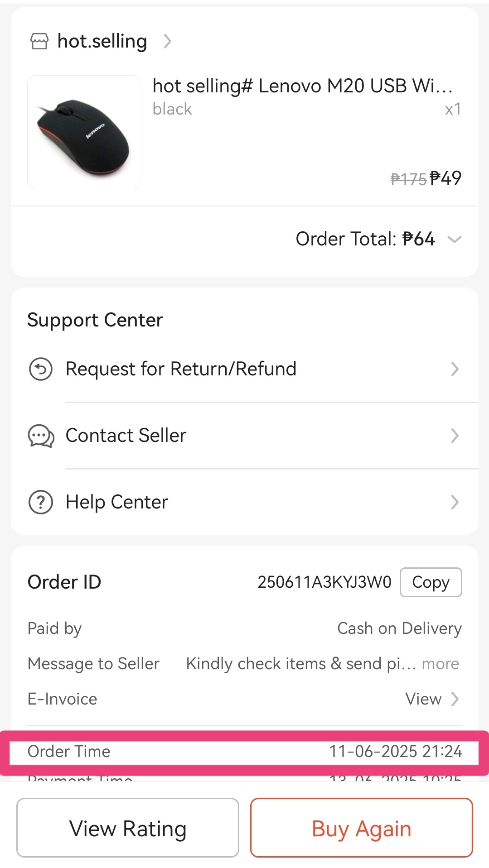Screen dimensions: 489x868
Task: Tap chevron on Help Center row
Action: tap(455, 502)
